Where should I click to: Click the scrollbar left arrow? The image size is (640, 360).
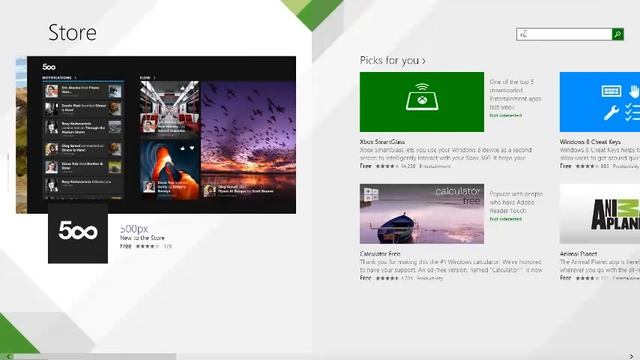point(9,357)
